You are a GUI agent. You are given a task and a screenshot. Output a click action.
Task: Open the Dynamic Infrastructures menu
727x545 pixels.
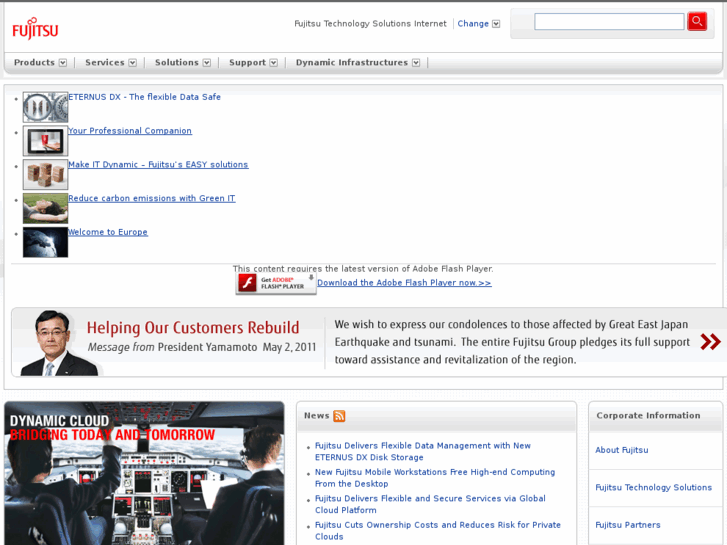click(x=352, y=62)
